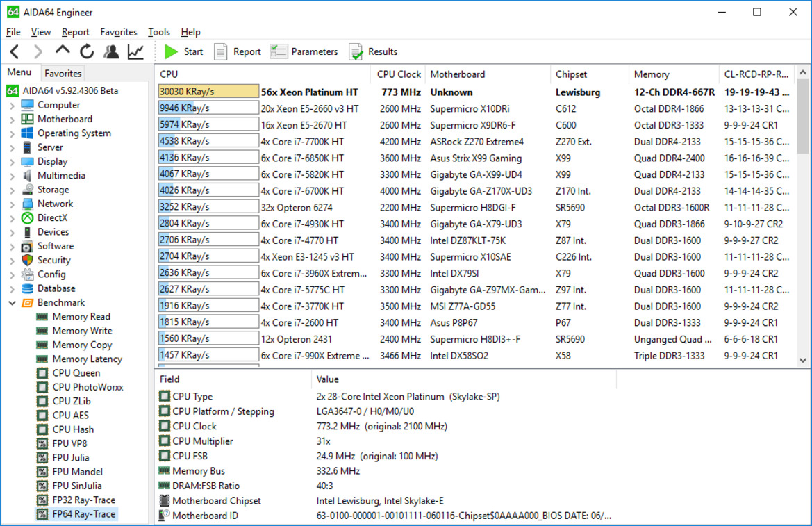Viewport: 812px width, 526px height.
Task: Expand the Storage tree node
Action: [x=12, y=190]
